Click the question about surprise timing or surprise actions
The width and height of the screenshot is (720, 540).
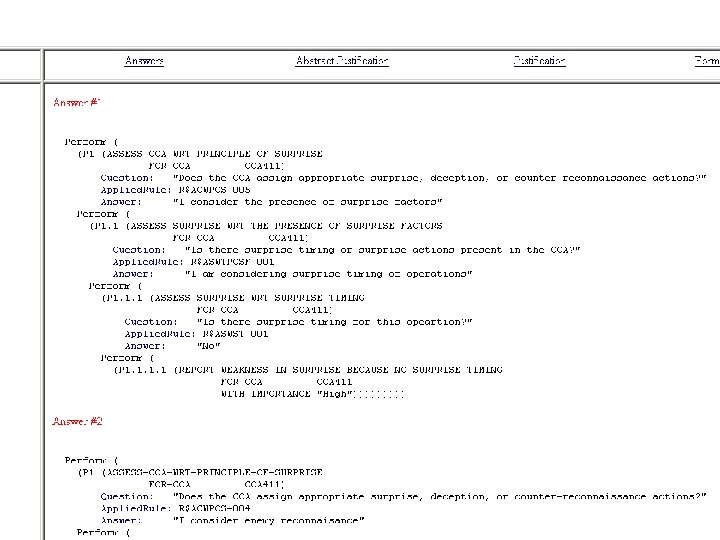(347, 250)
